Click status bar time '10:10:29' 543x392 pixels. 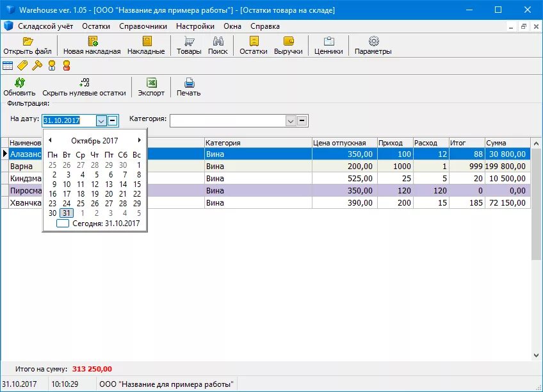(x=65, y=384)
